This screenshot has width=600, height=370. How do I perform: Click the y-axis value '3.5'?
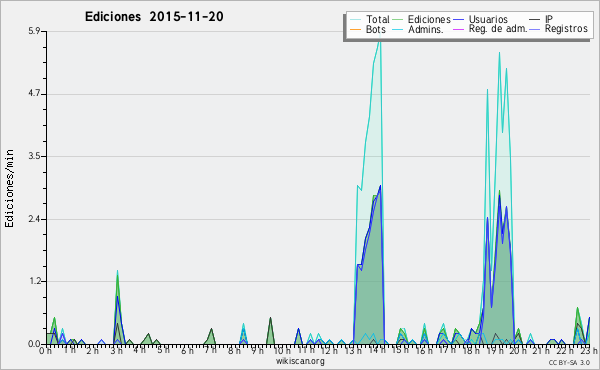[x=34, y=156]
